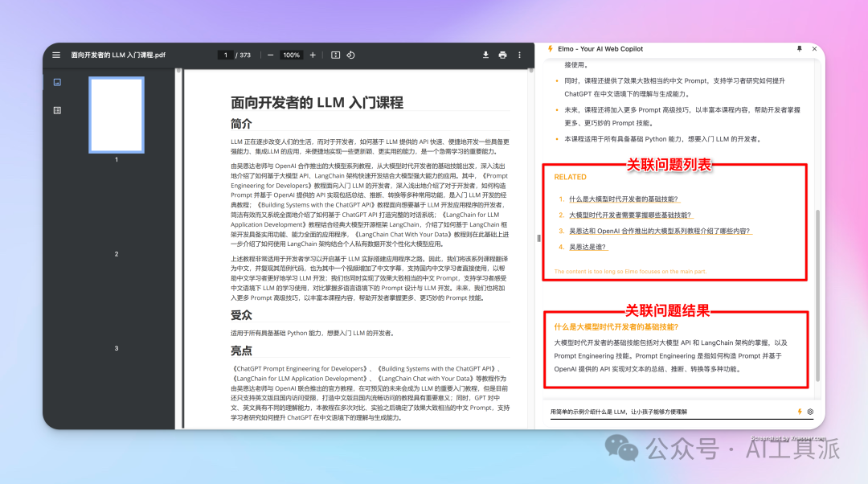Download the PDF file

[485, 55]
